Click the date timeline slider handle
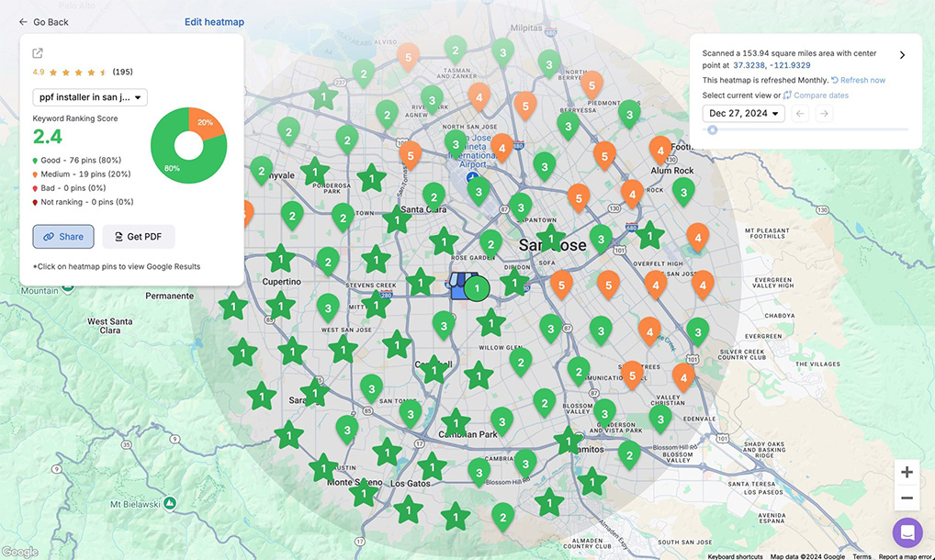The height and width of the screenshot is (560, 935). click(712, 130)
